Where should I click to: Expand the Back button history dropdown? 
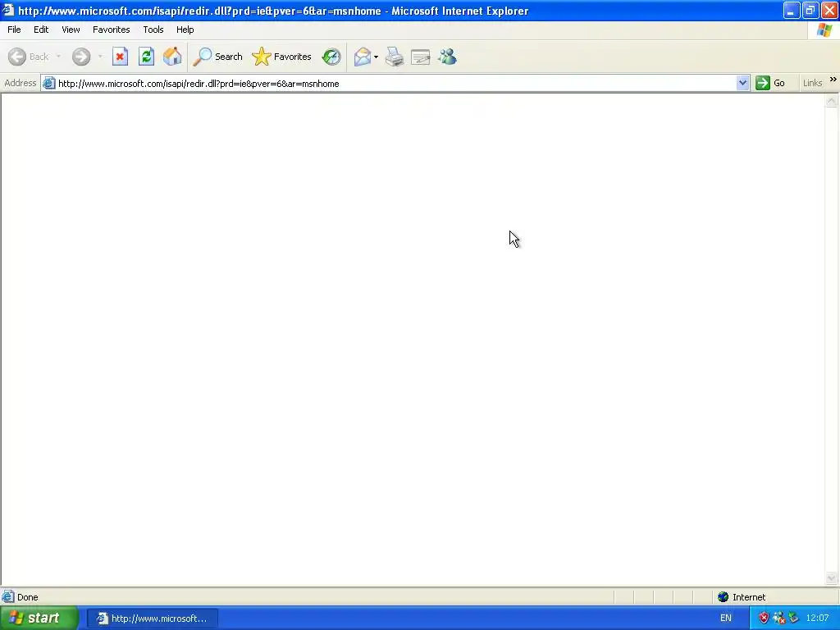coord(58,57)
